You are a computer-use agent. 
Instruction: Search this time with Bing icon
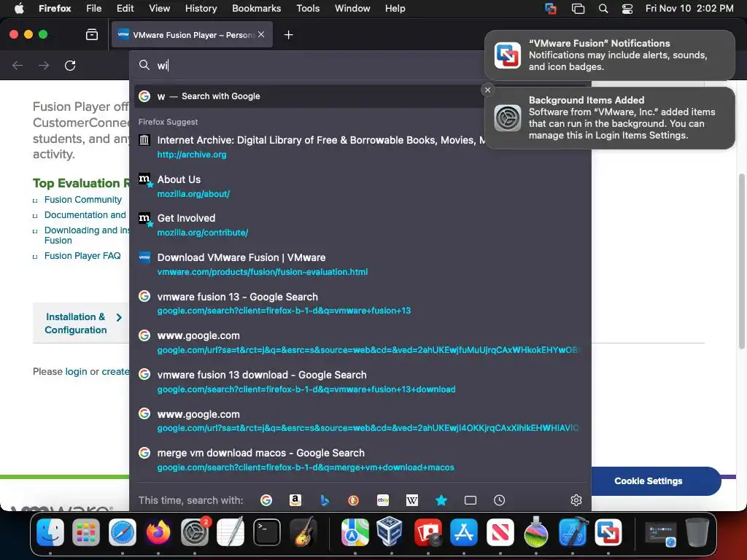(325, 500)
